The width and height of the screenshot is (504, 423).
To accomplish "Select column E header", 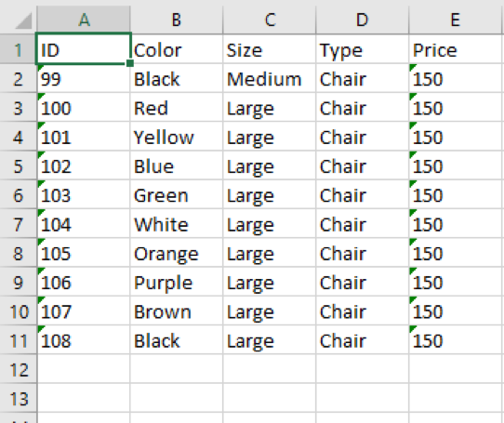I will pos(455,20).
